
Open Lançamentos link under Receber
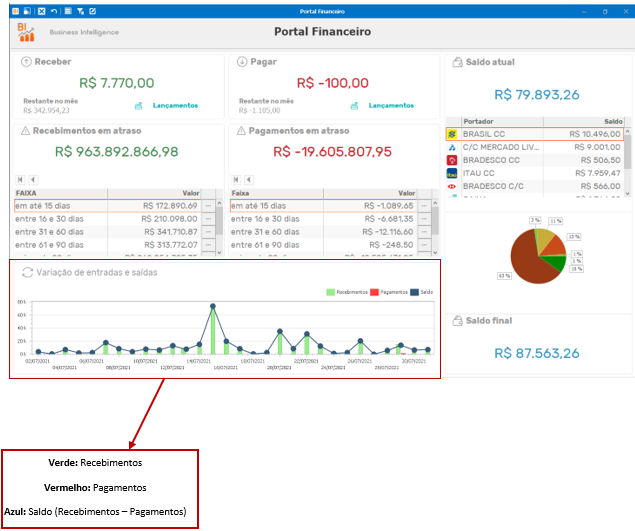coord(175,106)
